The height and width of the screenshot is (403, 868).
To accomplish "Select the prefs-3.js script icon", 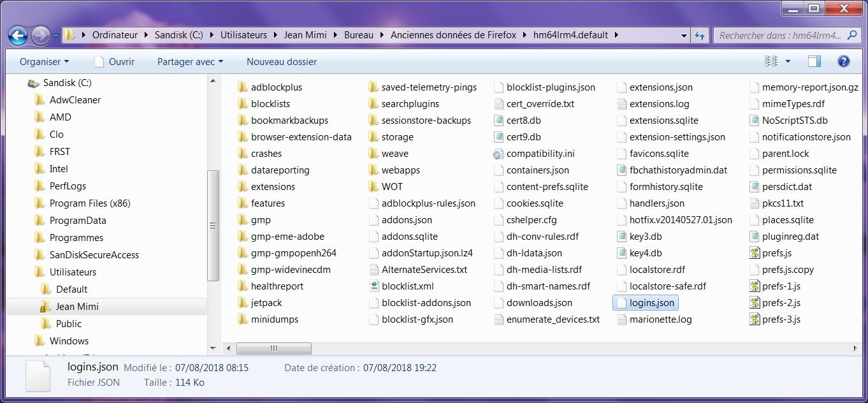I will [x=755, y=319].
